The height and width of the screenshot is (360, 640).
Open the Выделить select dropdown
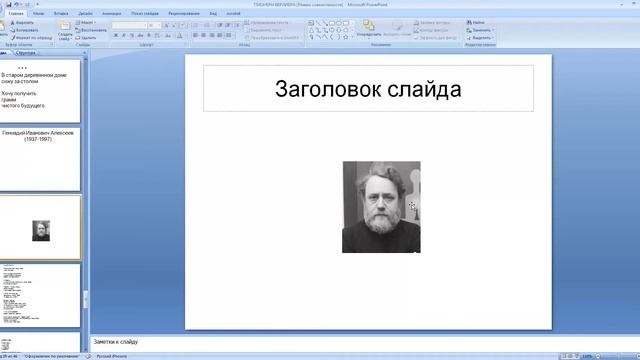point(480,38)
